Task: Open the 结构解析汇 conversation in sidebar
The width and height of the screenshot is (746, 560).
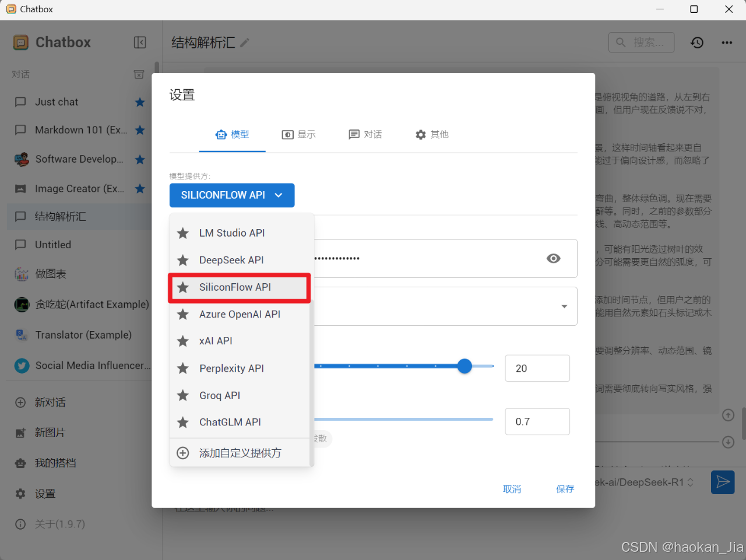Action: coord(79,217)
